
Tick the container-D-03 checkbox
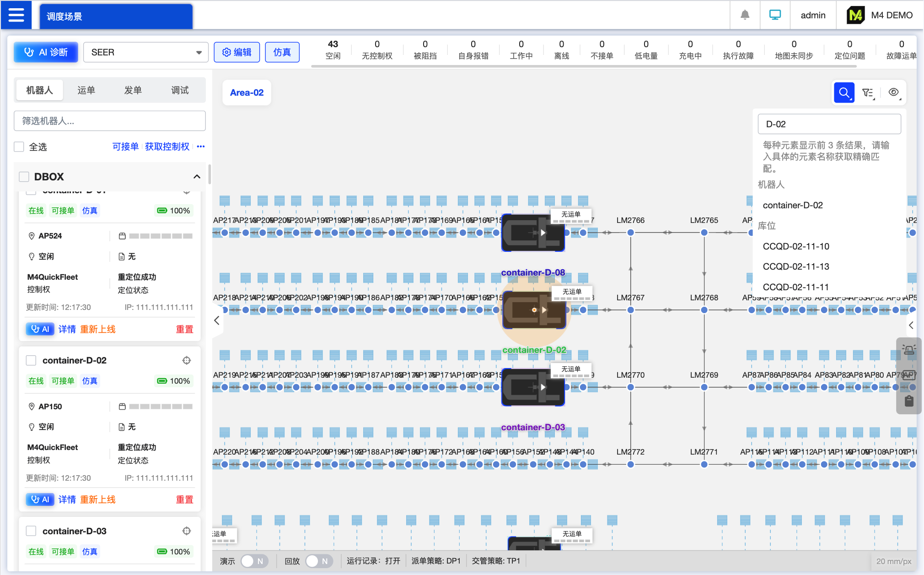pyautogui.click(x=31, y=531)
